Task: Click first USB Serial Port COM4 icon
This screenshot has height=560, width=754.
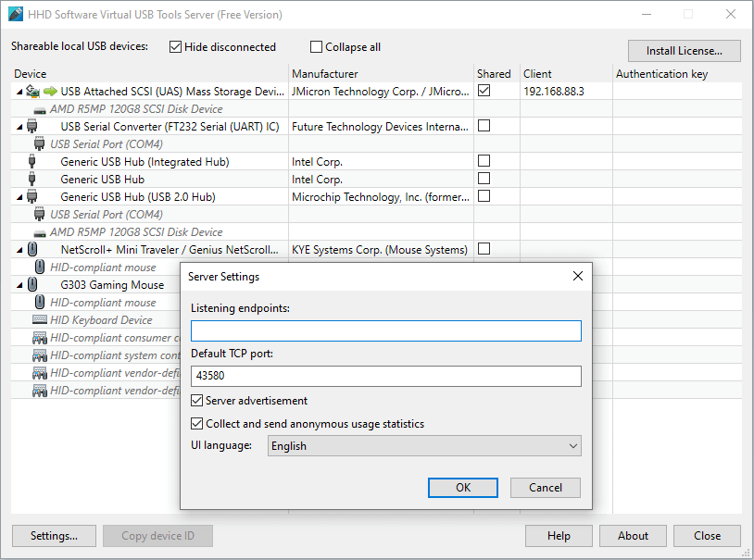Action: [x=40, y=143]
